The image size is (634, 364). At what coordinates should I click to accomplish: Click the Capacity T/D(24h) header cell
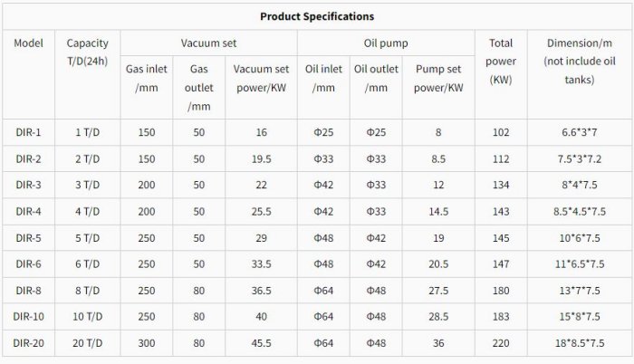click(88, 52)
